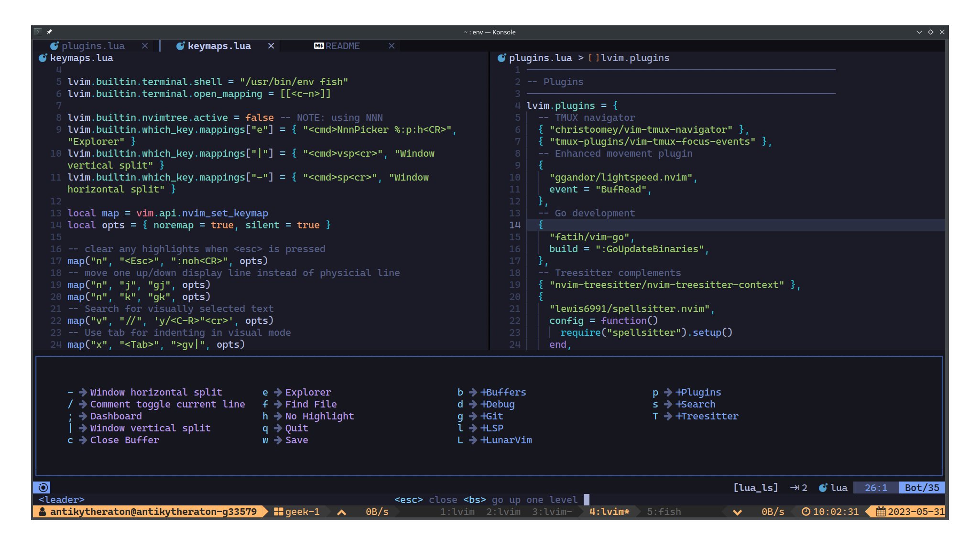Click the Lua icon on plugins.lua tab
This screenshot has width=980, height=557.
pyautogui.click(x=54, y=46)
